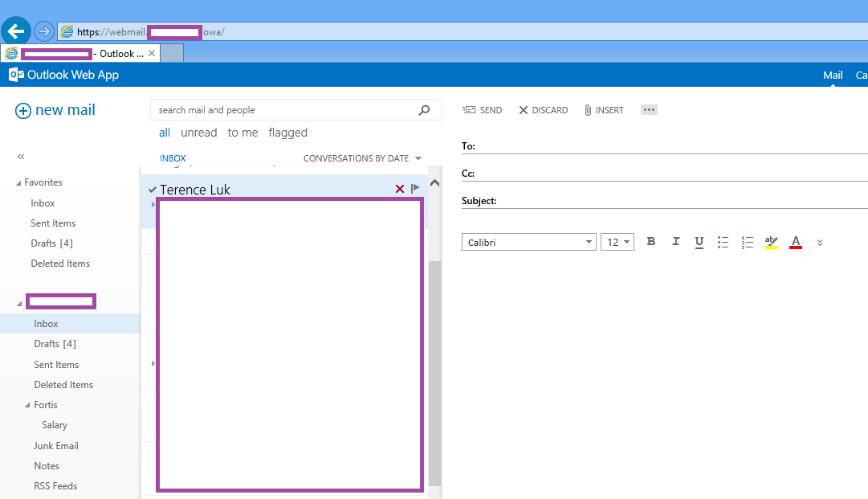Compose with new mail link

click(65, 110)
